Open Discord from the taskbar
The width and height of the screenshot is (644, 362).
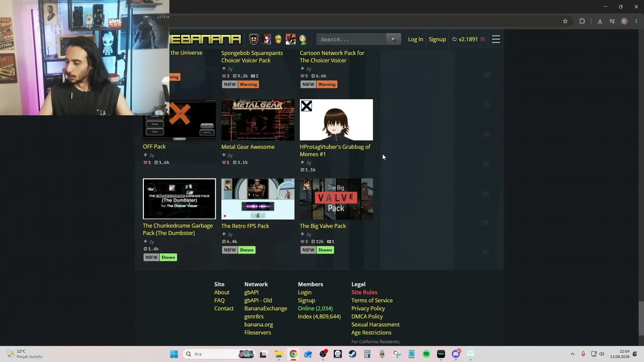pos(456,354)
